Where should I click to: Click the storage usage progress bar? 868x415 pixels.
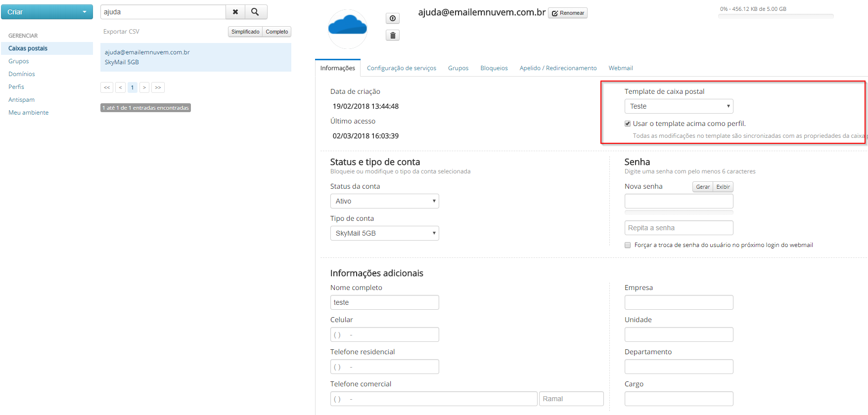776,16
